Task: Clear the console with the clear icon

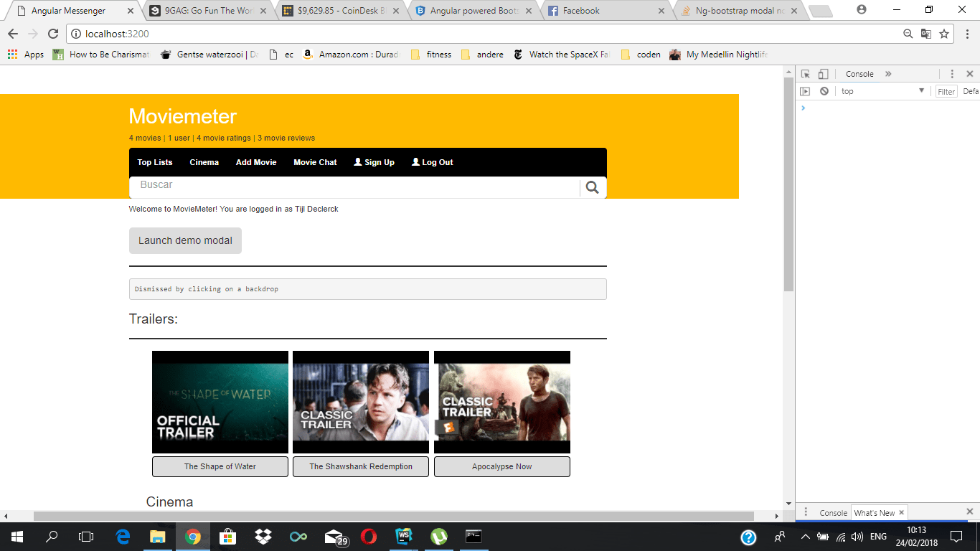Action: click(824, 91)
